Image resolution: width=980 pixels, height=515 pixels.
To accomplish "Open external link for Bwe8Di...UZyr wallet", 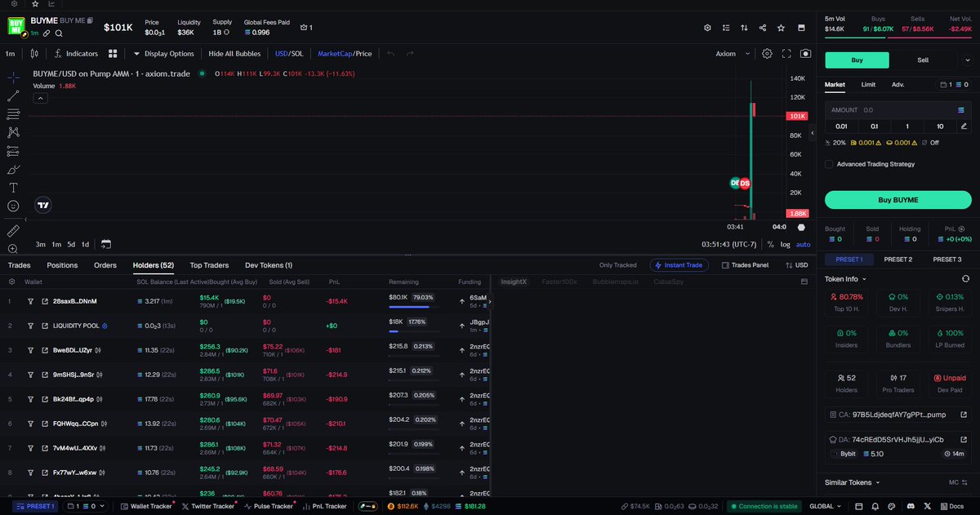I will pos(45,350).
